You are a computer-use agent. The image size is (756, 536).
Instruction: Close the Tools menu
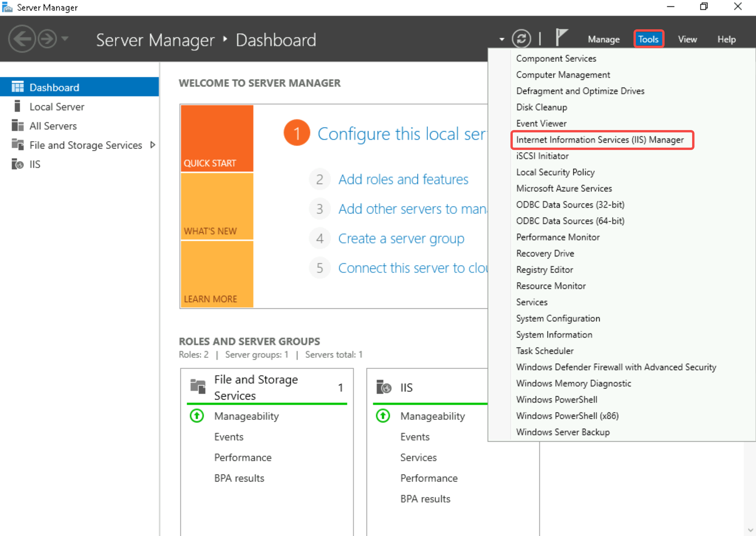(648, 39)
